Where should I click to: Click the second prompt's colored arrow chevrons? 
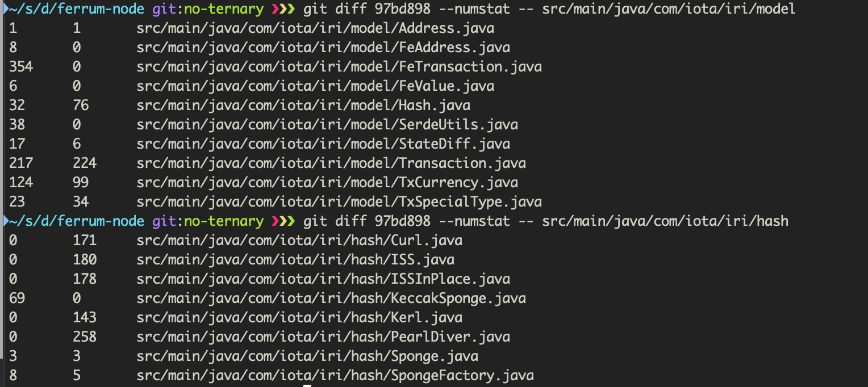[283, 221]
